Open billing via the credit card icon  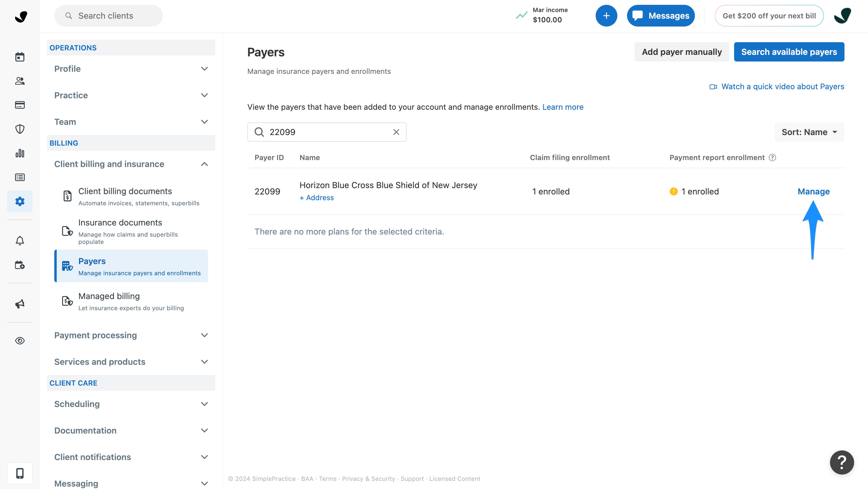[20, 105]
